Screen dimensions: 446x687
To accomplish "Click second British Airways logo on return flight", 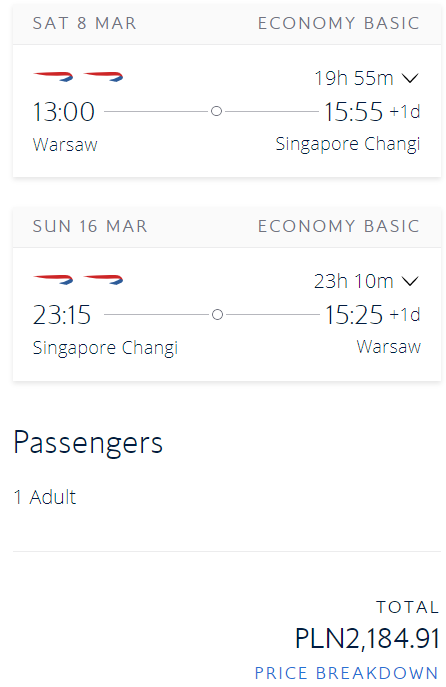I will click(103, 280).
